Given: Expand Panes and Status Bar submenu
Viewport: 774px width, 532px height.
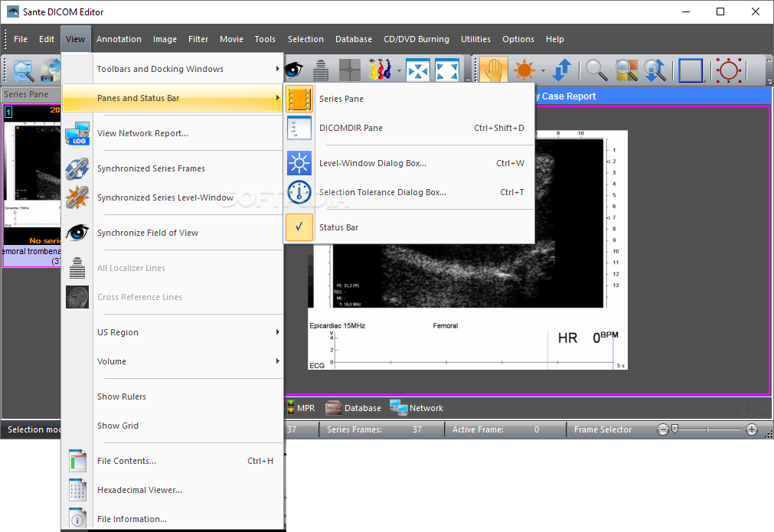Looking at the screenshot, I should 173,98.
